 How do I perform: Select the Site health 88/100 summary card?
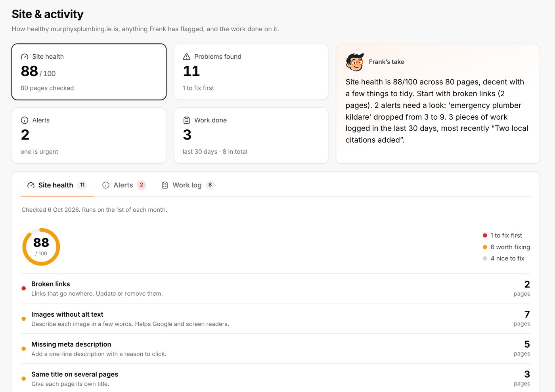click(89, 72)
